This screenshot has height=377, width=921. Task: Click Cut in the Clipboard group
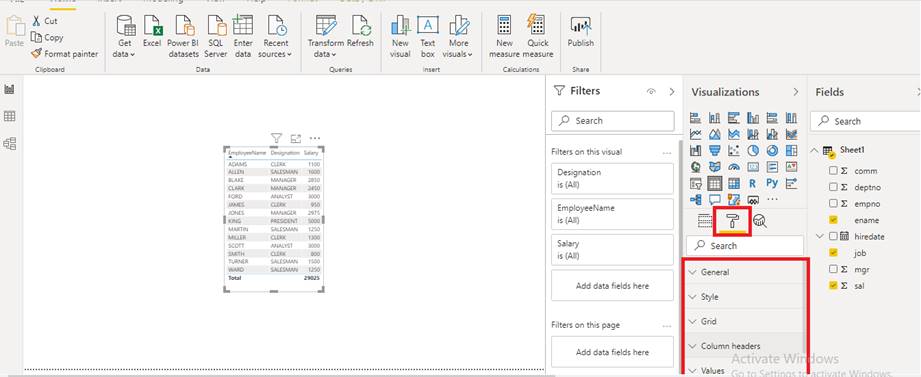pyautogui.click(x=44, y=21)
